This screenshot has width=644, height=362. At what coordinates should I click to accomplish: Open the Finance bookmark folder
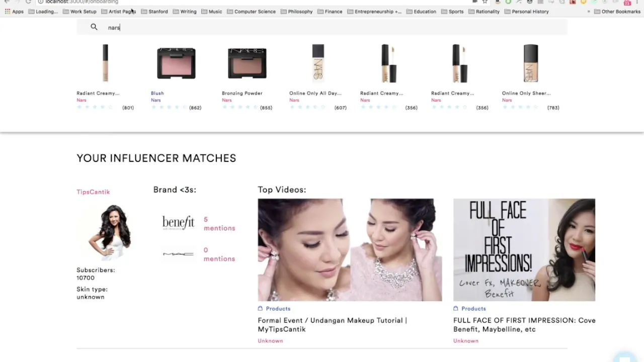(x=330, y=12)
